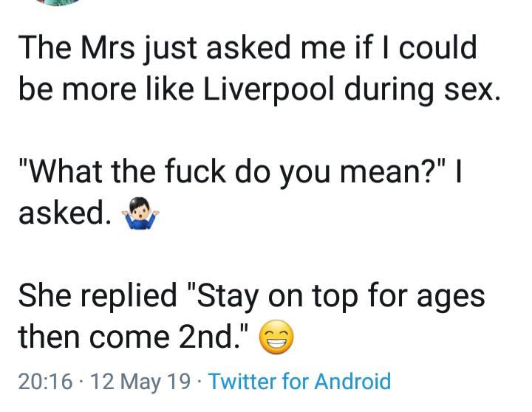Click the 20:16 timestamp
Viewport: 532px width, 412px height.
[x=45, y=382]
